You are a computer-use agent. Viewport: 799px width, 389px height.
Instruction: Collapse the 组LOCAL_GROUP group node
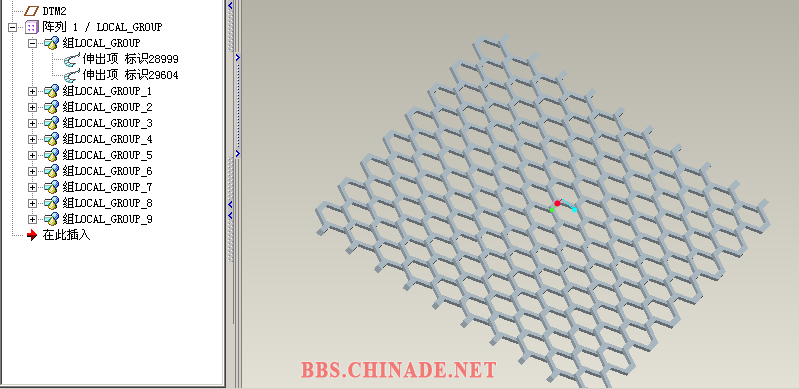pyautogui.click(x=33, y=43)
